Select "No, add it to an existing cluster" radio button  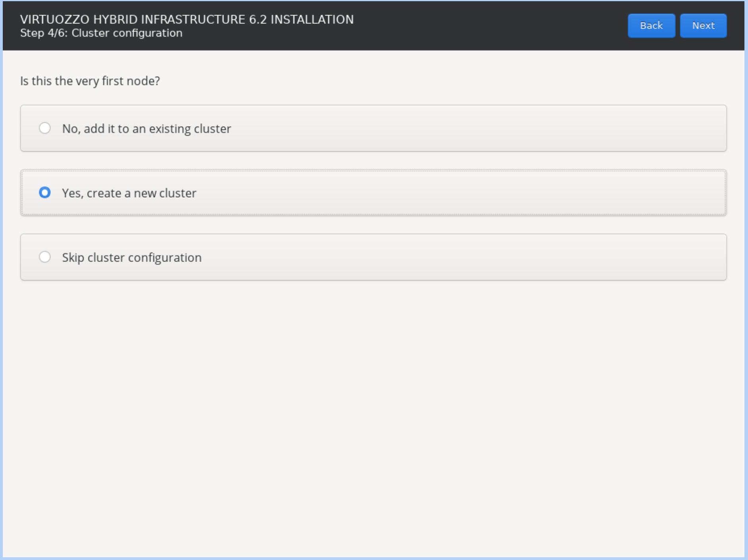[45, 128]
